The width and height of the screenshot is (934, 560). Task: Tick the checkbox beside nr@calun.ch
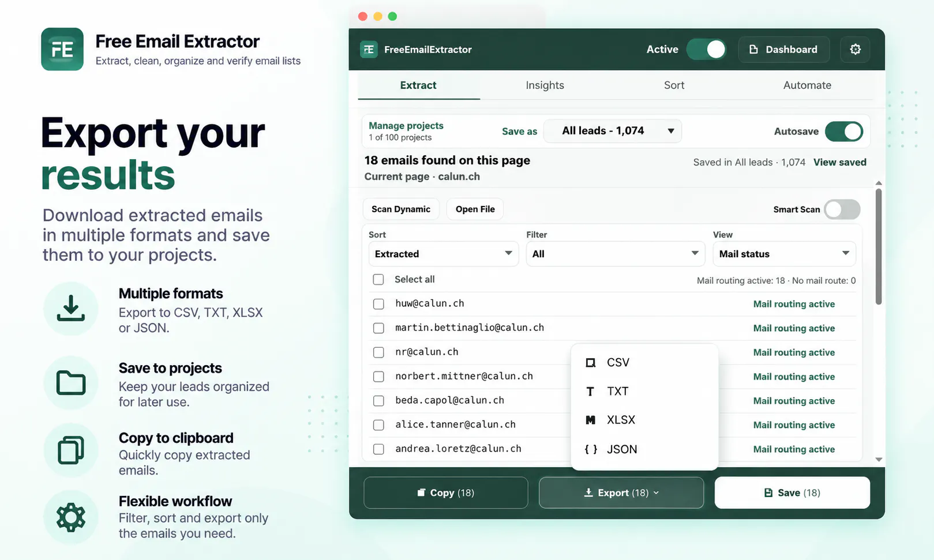378,352
